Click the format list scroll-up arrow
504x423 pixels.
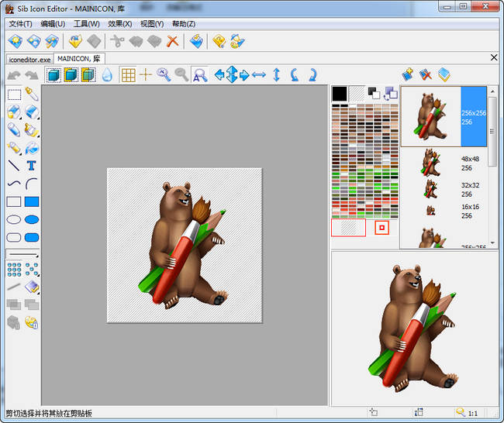(x=492, y=91)
